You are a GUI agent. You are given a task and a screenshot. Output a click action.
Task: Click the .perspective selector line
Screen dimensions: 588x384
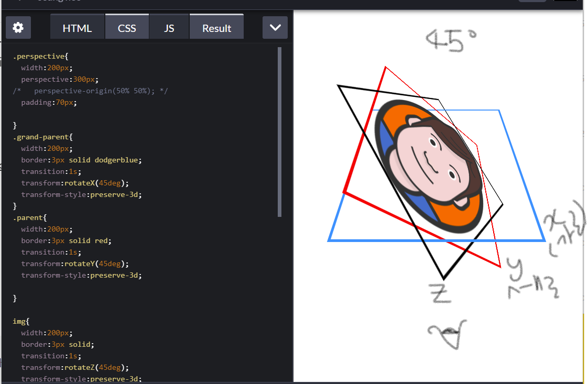[x=40, y=56]
